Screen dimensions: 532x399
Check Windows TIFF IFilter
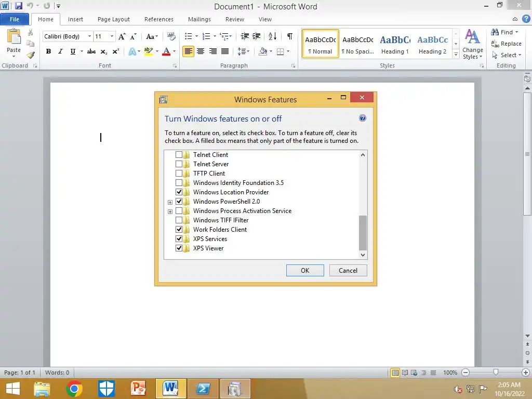pos(179,220)
